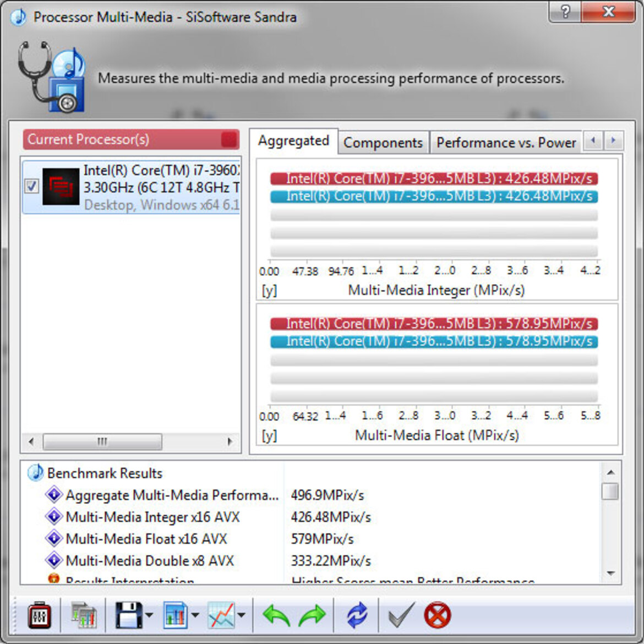The width and height of the screenshot is (644, 644).
Task: Click the Multi-Media Integer x16 AVX diamond icon
Action: (54, 516)
